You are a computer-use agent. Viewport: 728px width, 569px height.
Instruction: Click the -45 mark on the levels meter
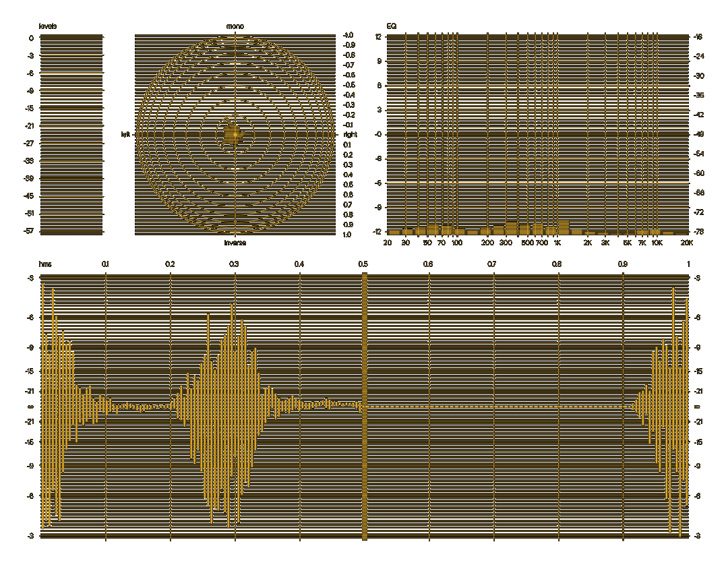click(x=30, y=196)
